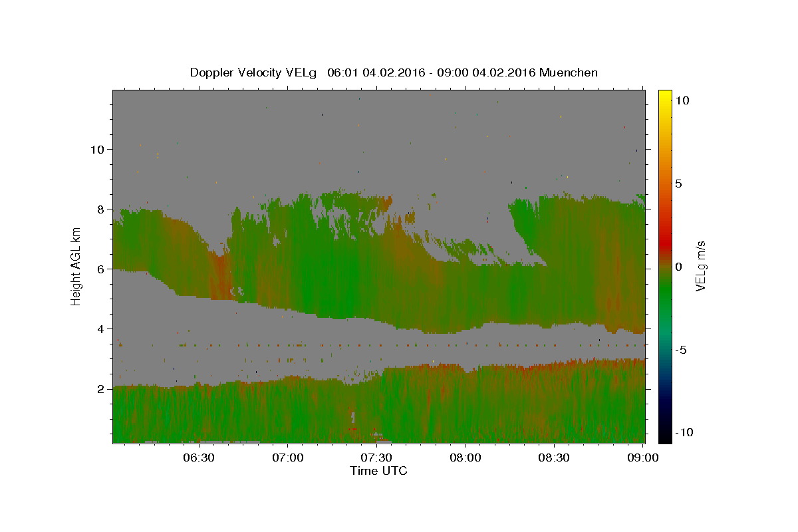This screenshot has width=798, height=532.
Task: Click the 07:30 time axis label
Action: click(376, 458)
